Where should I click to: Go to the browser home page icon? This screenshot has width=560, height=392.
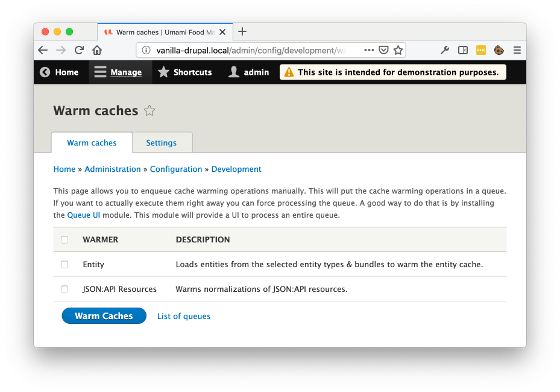click(97, 51)
